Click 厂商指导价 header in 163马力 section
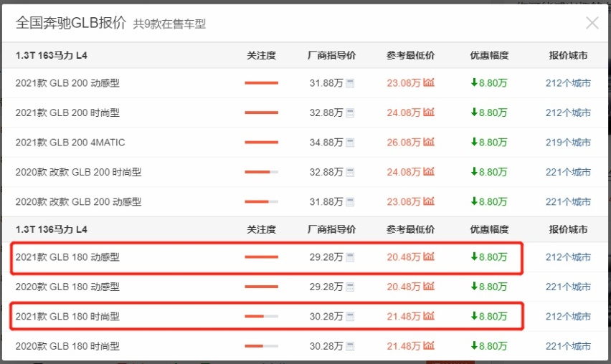 pos(331,56)
